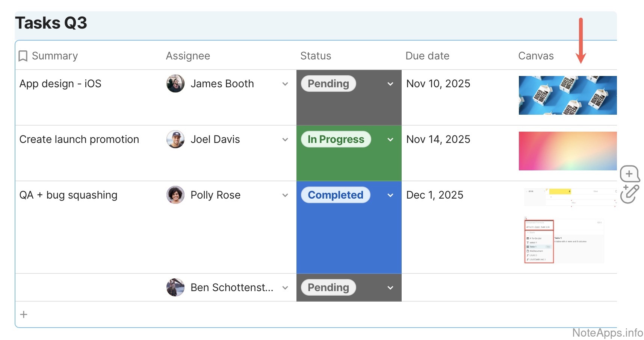Click Polly Rose's avatar photo
This screenshot has height=340, width=644.
175,195
